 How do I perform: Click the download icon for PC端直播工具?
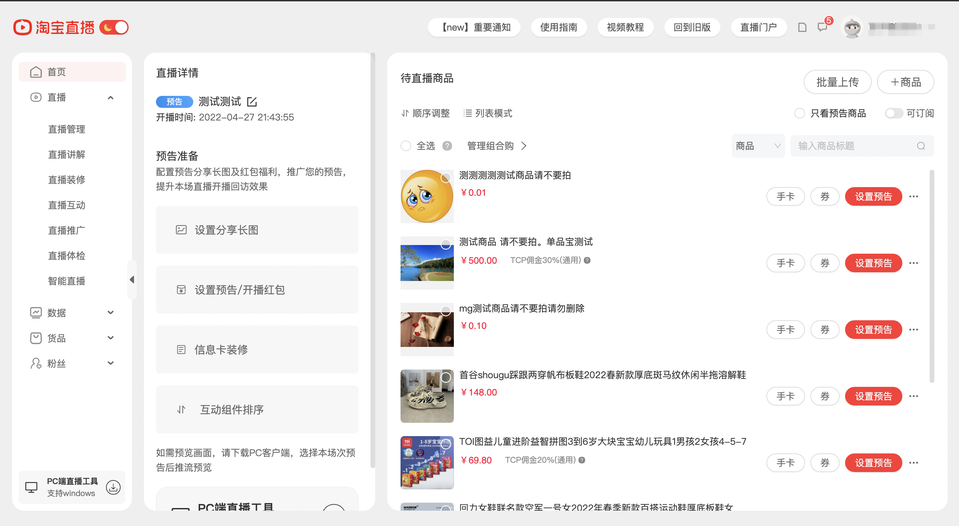point(113,487)
